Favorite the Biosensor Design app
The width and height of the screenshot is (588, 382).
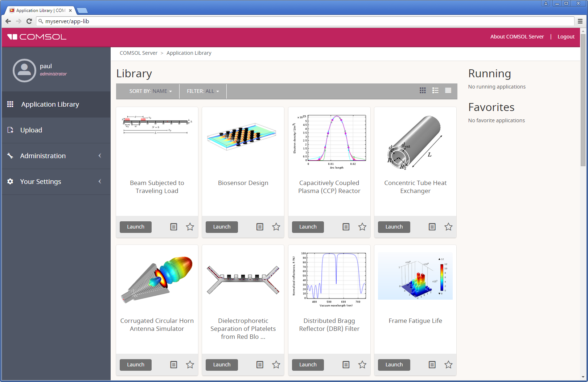(276, 227)
